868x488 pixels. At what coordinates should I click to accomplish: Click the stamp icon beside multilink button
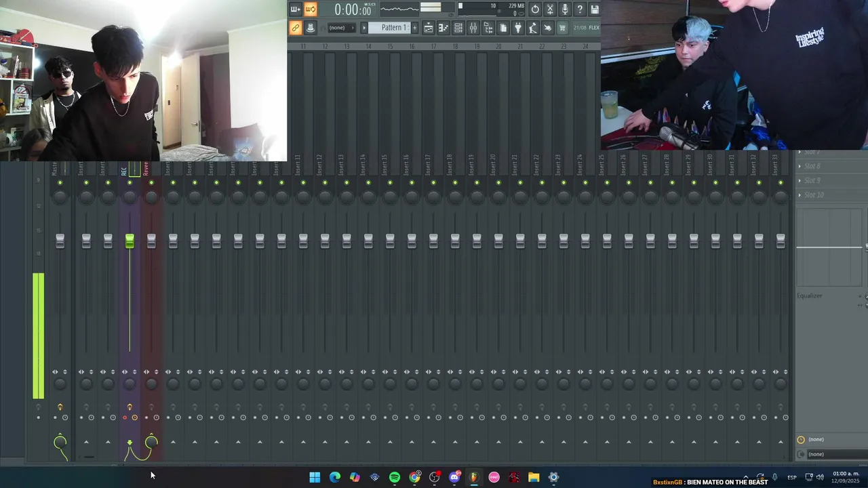[x=311, y=28]
